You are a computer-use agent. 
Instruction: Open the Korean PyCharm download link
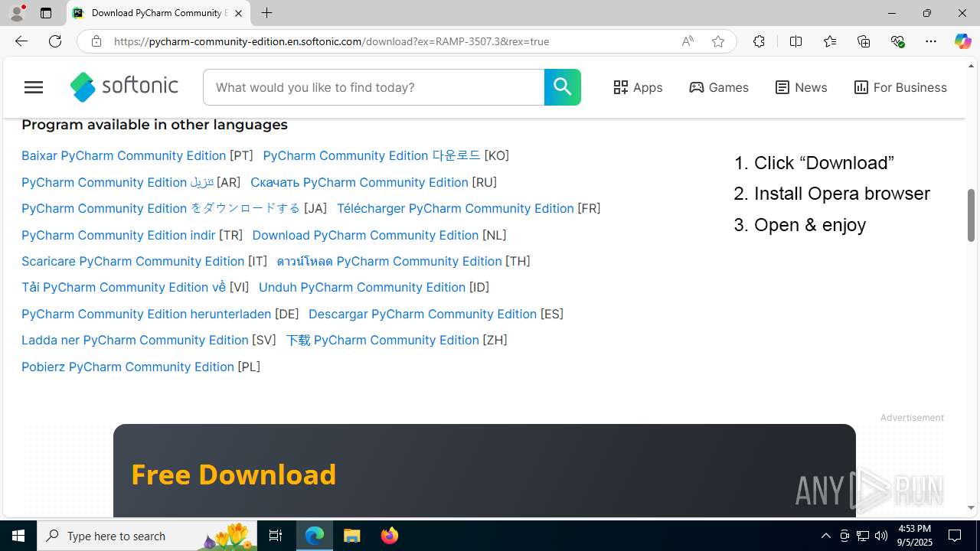click(371, 155)
